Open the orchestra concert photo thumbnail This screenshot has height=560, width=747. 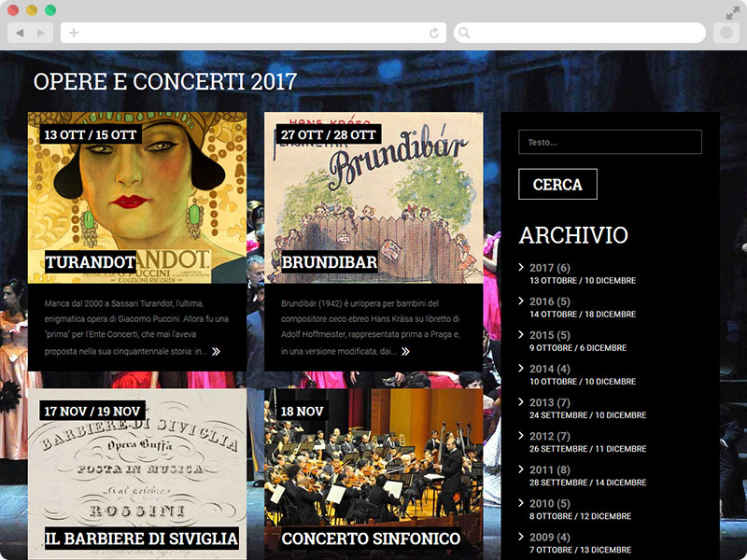[x=373, y=474]
